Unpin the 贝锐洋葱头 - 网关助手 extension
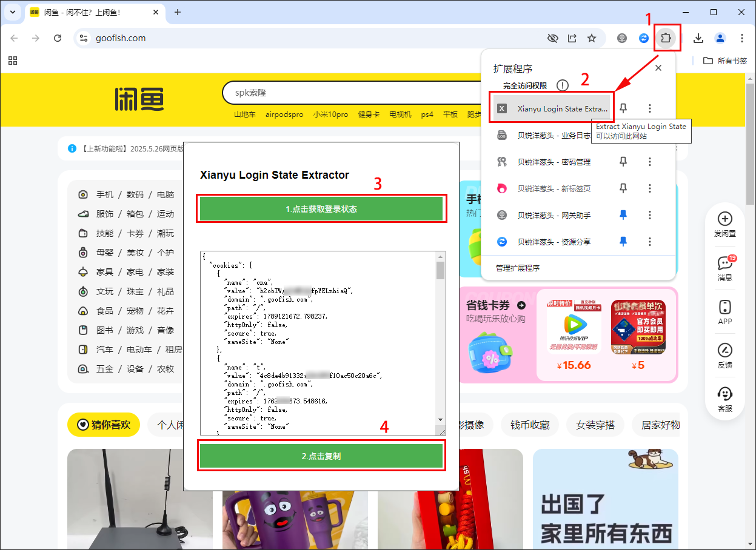 pyautogui.click(x=623, y=215)
